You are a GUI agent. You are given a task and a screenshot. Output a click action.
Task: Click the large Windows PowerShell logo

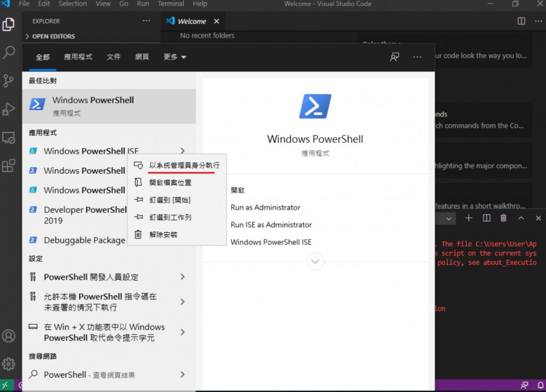point(315,106)
